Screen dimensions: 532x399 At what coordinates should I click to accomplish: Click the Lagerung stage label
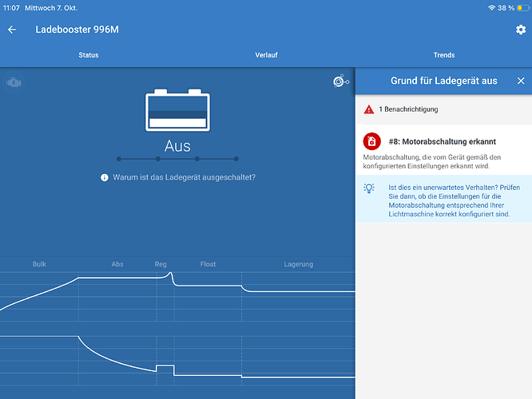coord(299,264)
